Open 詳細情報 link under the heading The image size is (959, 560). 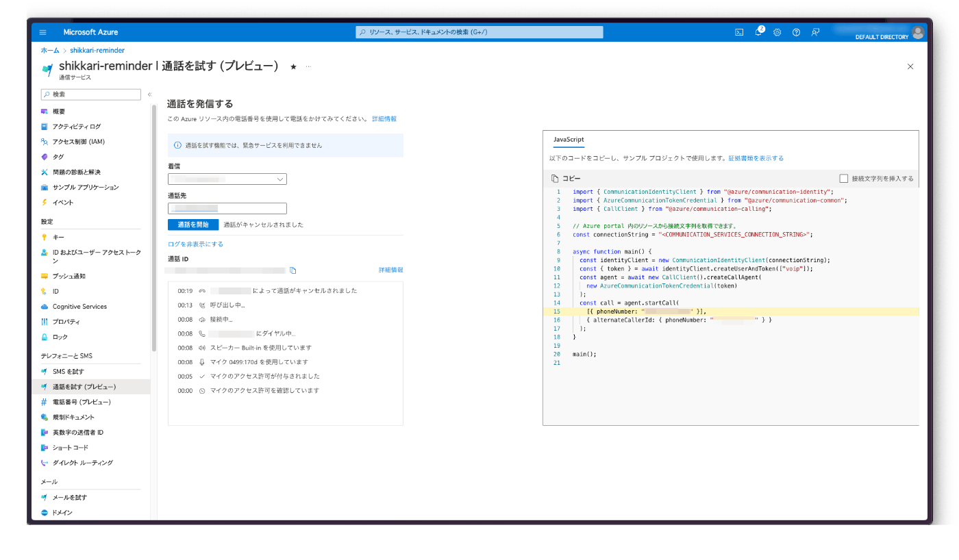click(x=384, y=119)
